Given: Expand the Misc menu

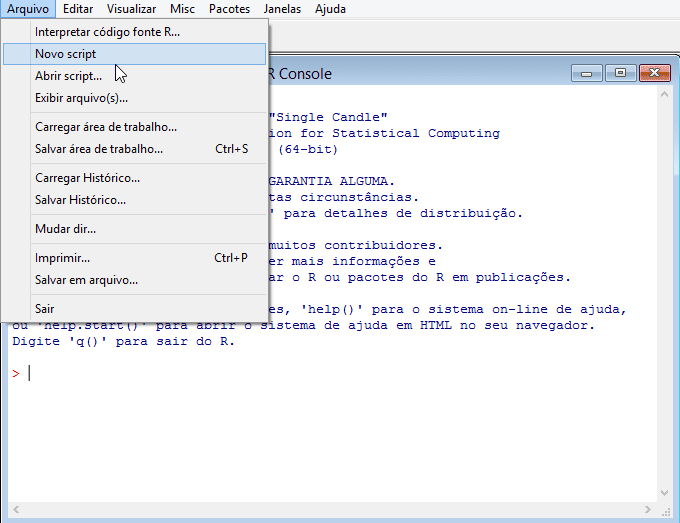Looking at the screenshot, I should tap(183, 9).
